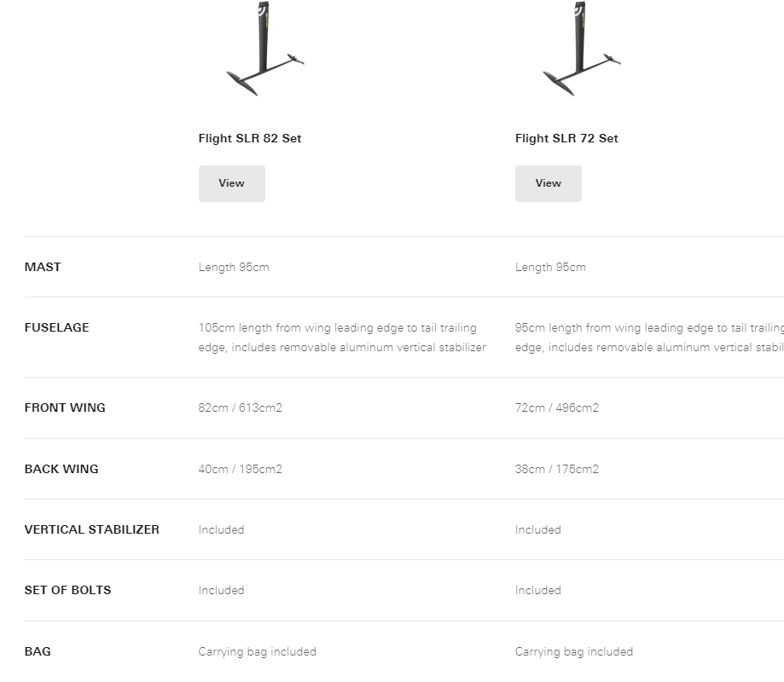Screen dimensions: 784x682
Task: Click the Flight SLR 72 Set foil image
Action: [581, 51]
